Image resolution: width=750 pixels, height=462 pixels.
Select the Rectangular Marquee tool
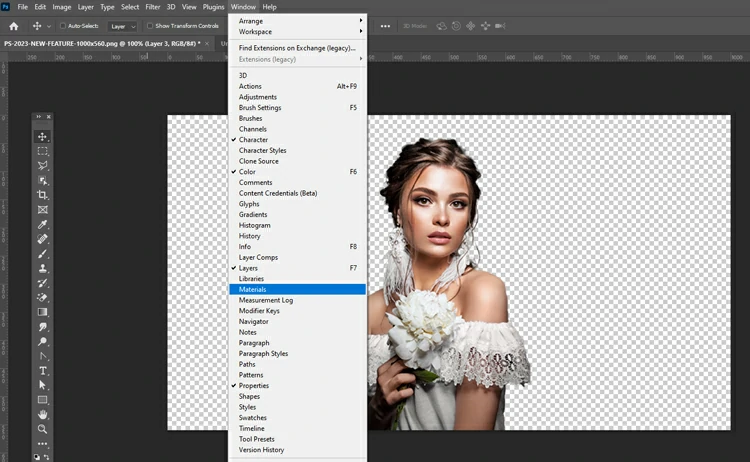(43, 151)
